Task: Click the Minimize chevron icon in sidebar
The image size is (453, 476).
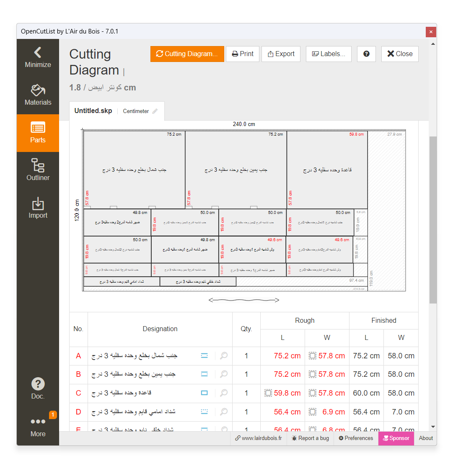Action: tap(38, 53)
